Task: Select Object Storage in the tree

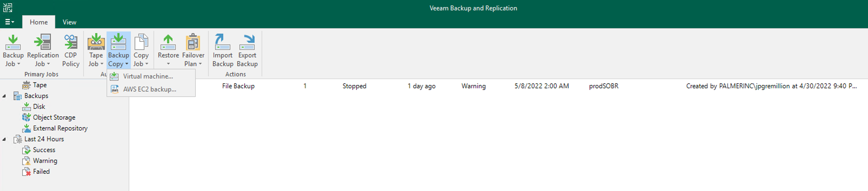Action: coord(54,117)
